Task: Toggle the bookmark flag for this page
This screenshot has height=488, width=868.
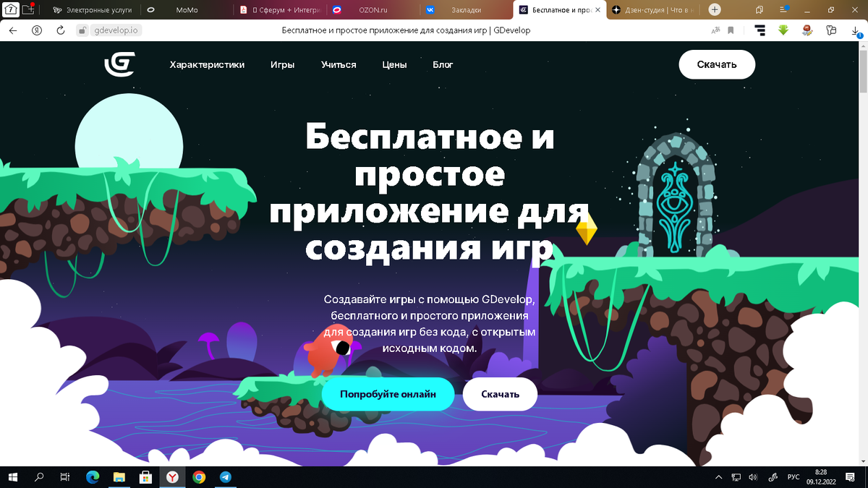Action: (x=732, y=30)
